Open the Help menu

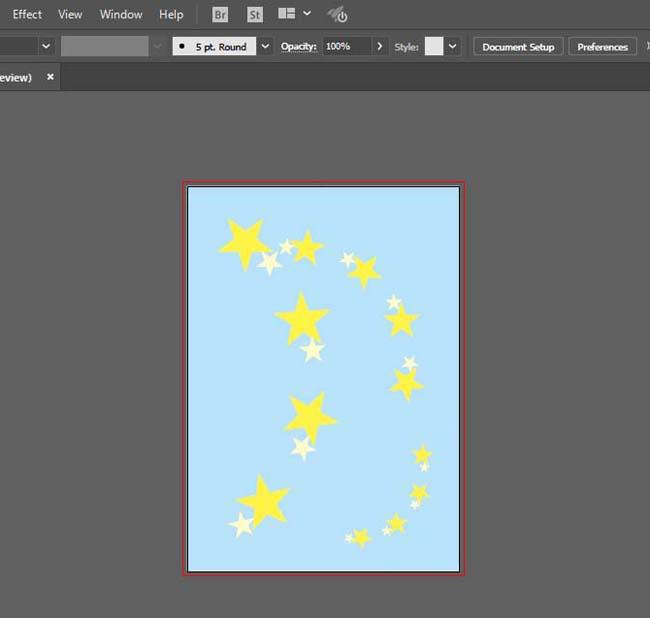[171, 15]
